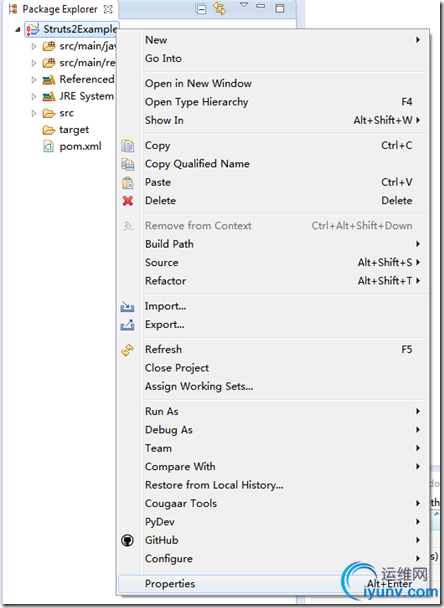Image resolution: width=444 pixels, height=608 pixels.
Task: Click the Remove from Context icon
Action: [128, 226]
